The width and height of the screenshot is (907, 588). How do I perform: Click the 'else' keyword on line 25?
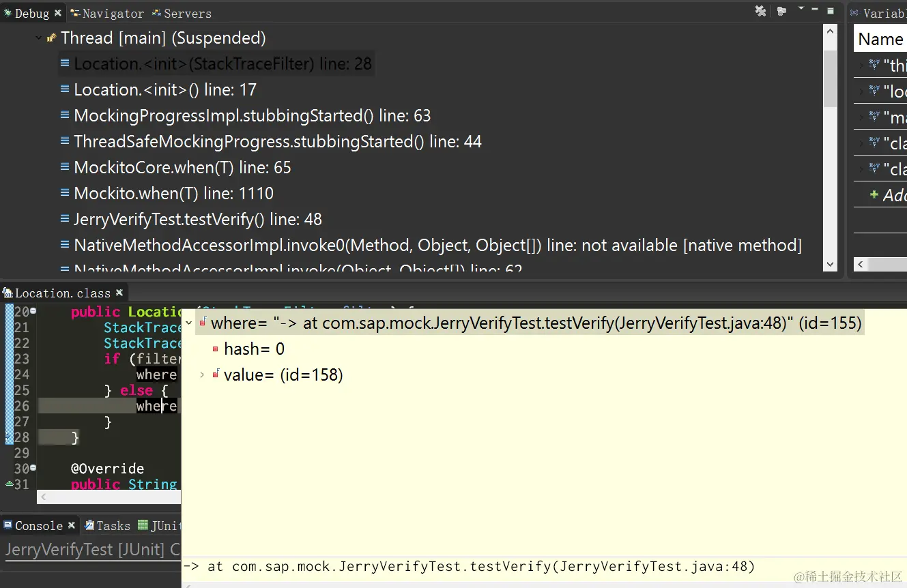point(136,390)
